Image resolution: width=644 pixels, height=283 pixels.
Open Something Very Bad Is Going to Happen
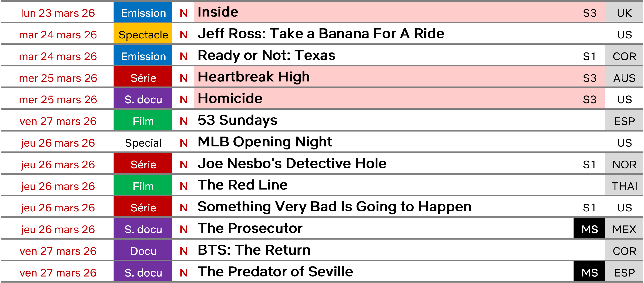click(x=334, y=207)
